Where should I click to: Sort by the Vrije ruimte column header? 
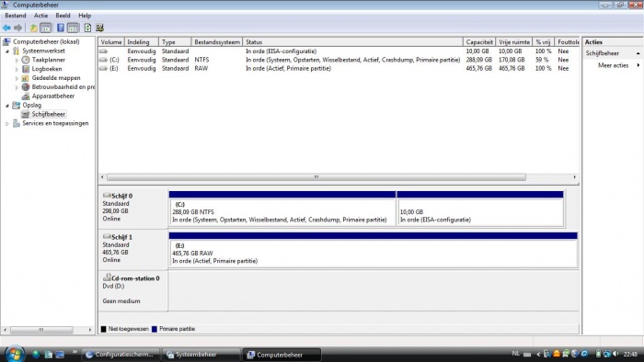click(514, 42)
